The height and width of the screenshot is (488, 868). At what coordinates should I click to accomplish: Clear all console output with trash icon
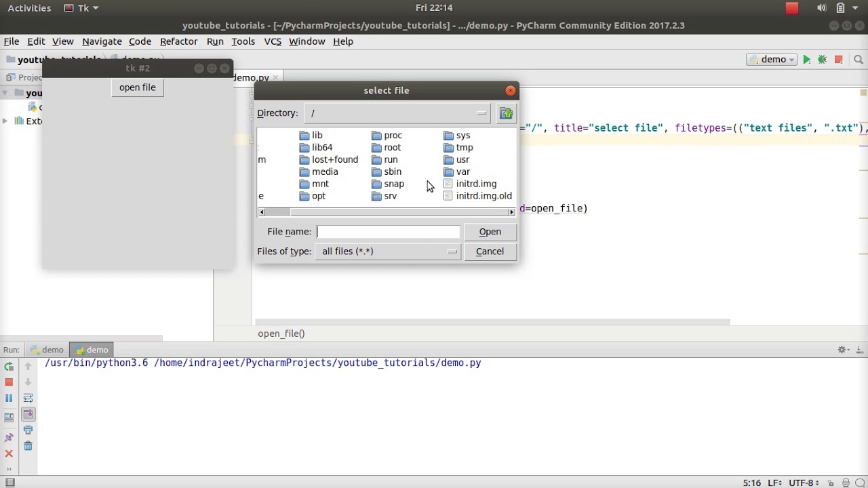point(28,445)
